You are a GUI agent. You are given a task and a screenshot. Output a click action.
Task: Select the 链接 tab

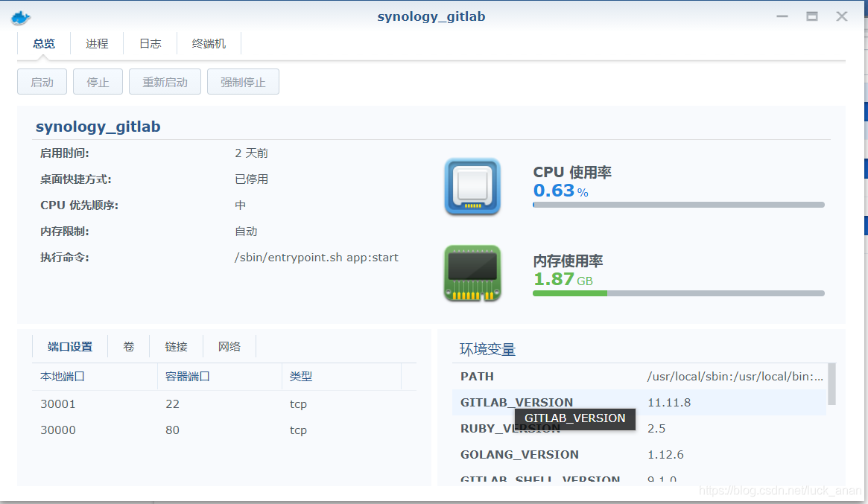(176, 347)
